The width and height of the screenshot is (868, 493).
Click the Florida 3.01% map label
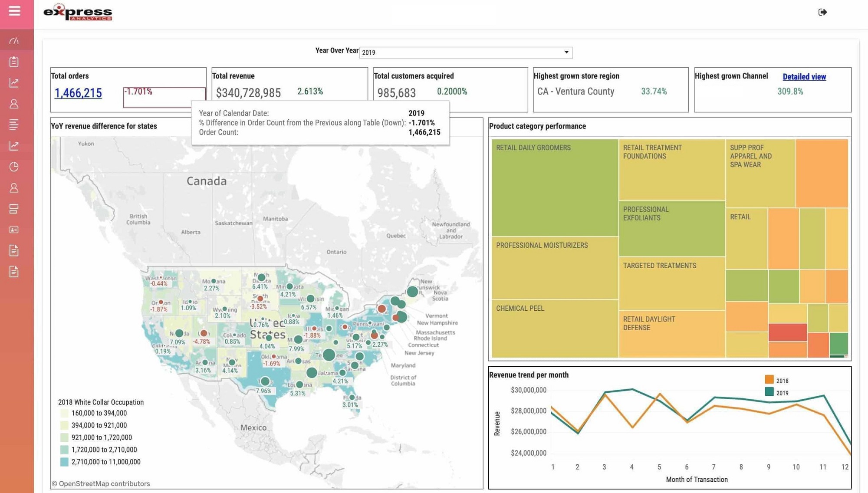point(350,405)
